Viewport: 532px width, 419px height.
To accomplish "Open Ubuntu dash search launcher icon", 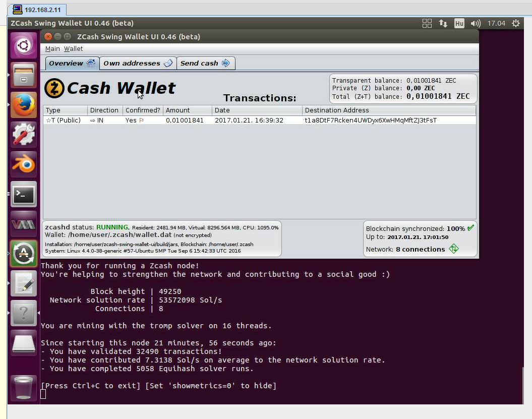I will pyautogui.click(x=23, y=45).
